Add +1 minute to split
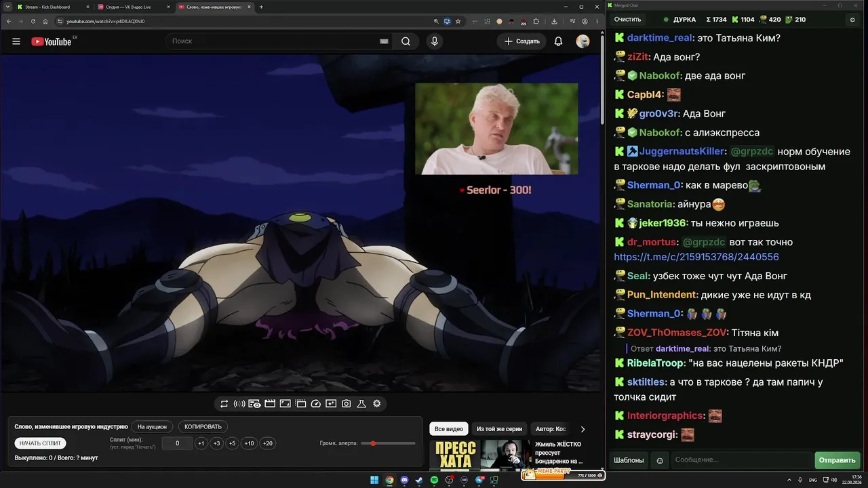The image size is (868, 488). (x=201, y=443)
